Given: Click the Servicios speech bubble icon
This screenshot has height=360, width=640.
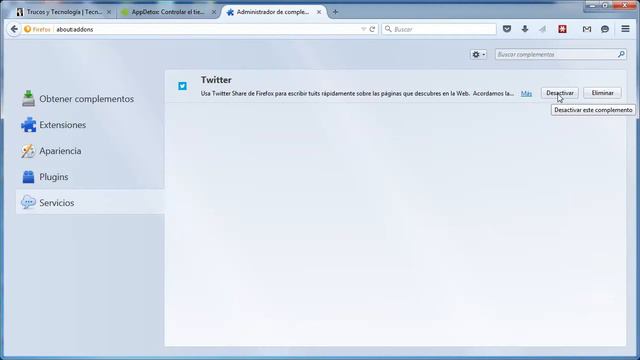Looking at the screenshot, I should [28, 202].
